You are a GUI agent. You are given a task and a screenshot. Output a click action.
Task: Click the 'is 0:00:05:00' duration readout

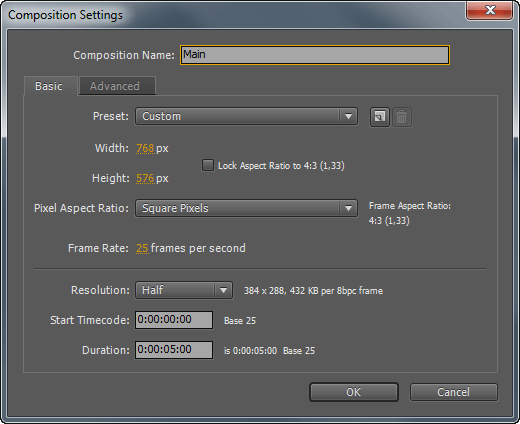(x=250, y=351)
